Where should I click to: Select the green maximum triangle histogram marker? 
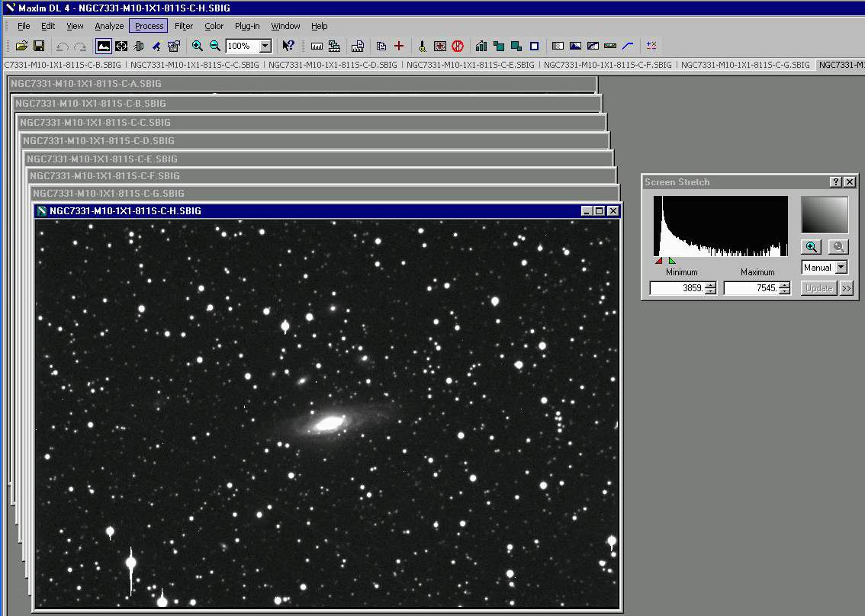671,260
